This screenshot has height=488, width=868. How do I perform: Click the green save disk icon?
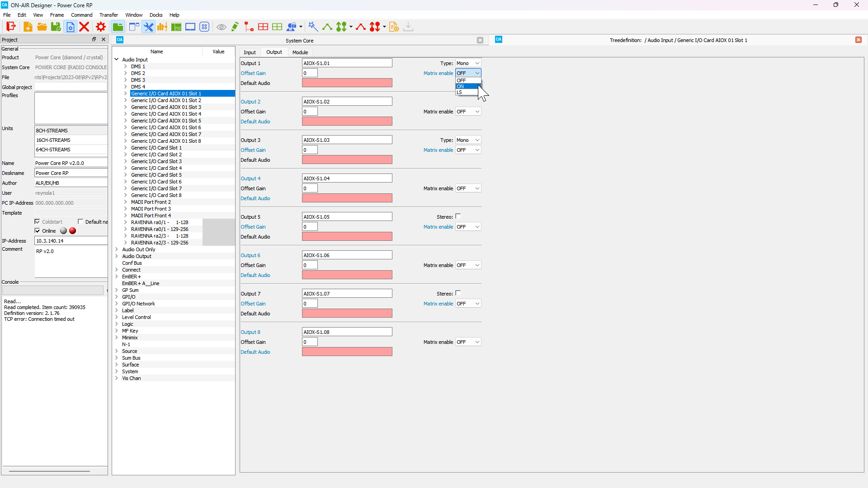click(x=56, y=27)
